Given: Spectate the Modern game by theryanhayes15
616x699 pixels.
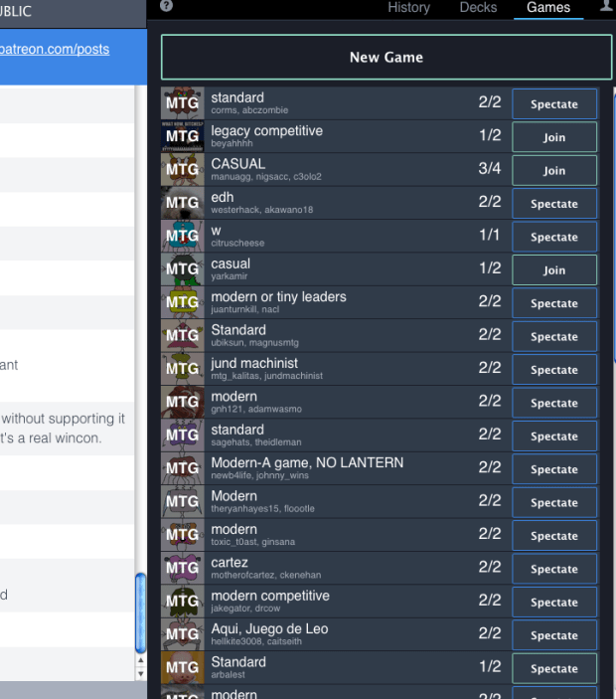Looking at the screenshot, I should pos(554,502).
